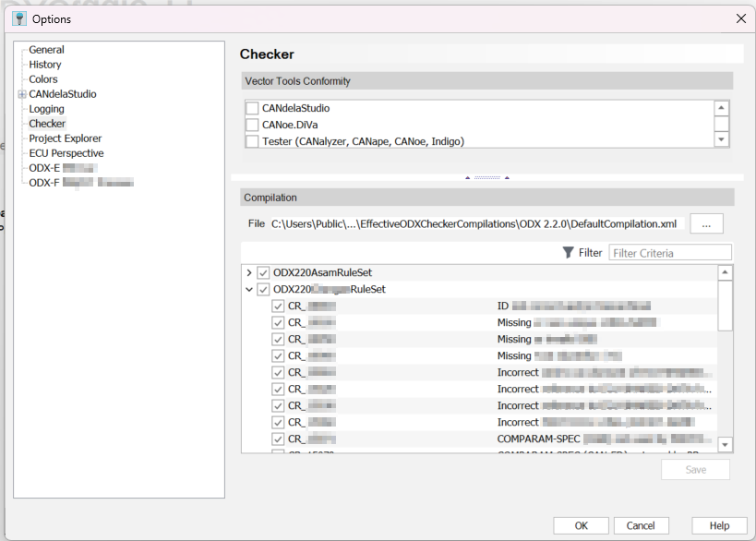This screenshot has width=756, height=541.
Task: Click the Filter funnel icon
Action: pos(568,253)
